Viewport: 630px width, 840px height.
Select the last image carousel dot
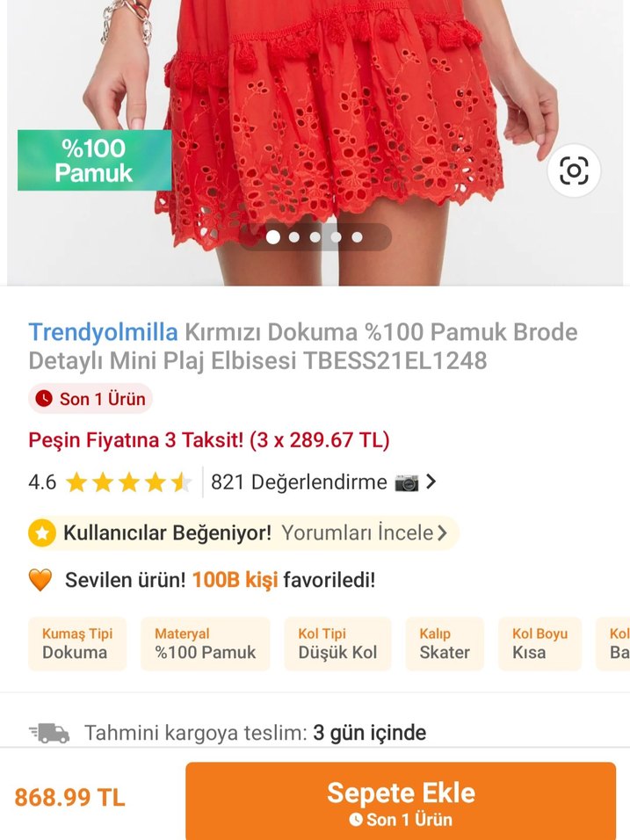coord(356,235)
